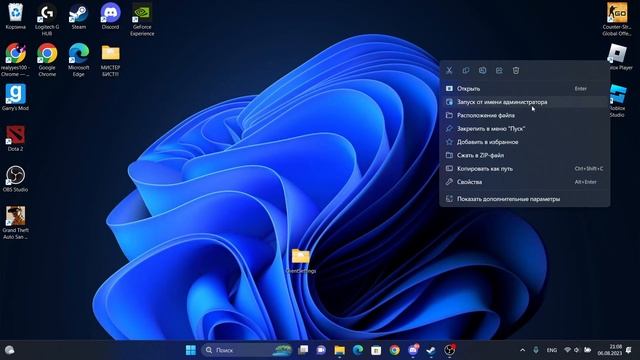
Task: Select the GeForce Experience desktop icon
Action: point(142,19)
